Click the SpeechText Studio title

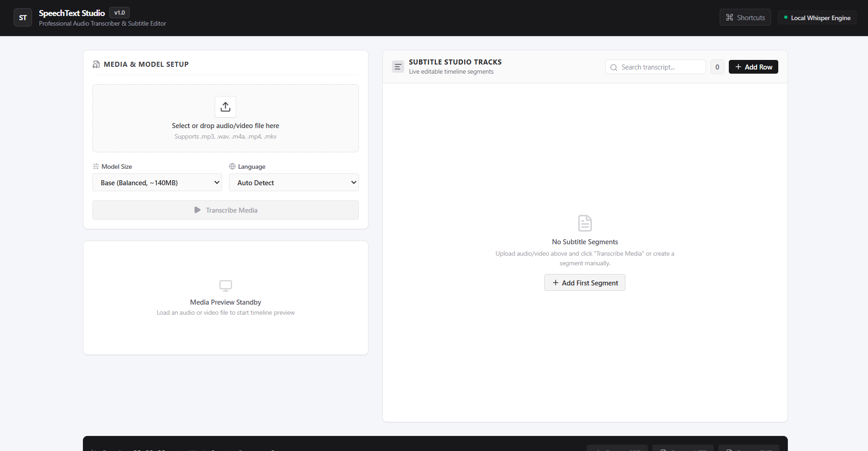click(72, 13)
